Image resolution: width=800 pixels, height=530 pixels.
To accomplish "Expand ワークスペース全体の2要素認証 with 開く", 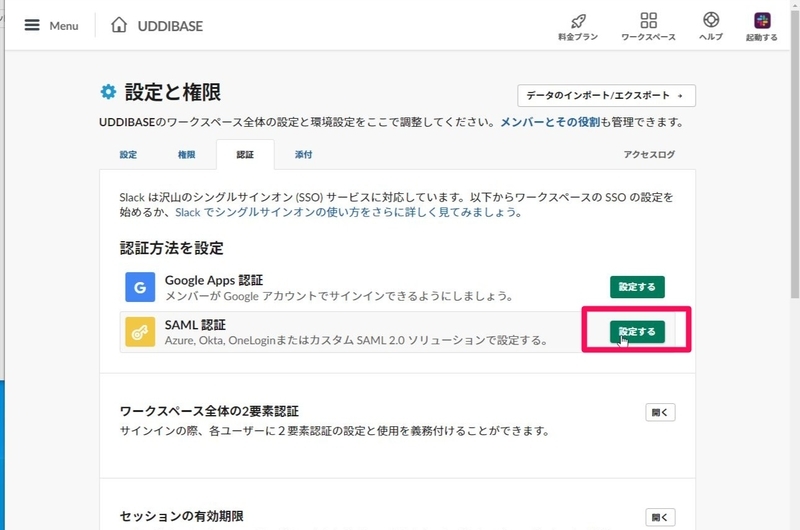I will [660, 412].
